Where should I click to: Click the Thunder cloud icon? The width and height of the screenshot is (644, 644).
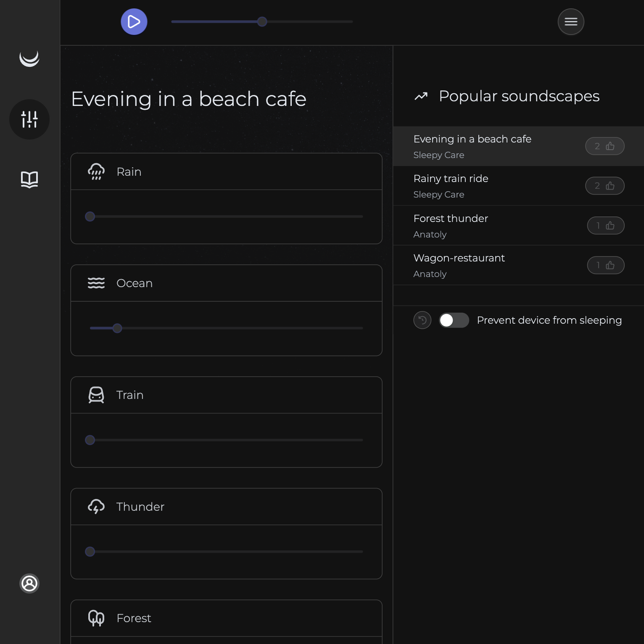(x=96, y=507)
